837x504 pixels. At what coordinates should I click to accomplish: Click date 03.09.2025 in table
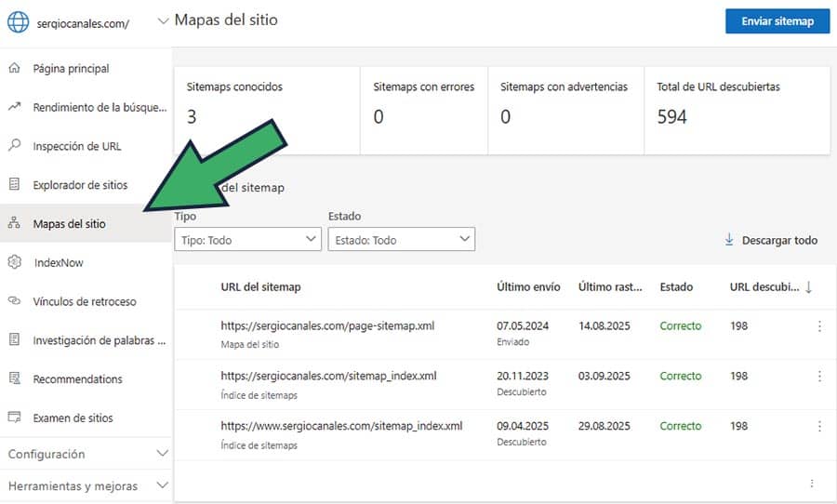604,376
